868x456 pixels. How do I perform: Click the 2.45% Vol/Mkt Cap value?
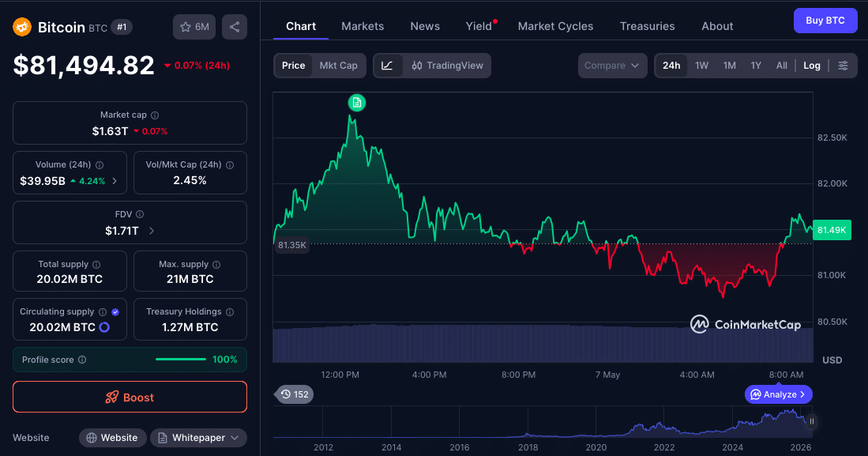(x=190, y=181)
